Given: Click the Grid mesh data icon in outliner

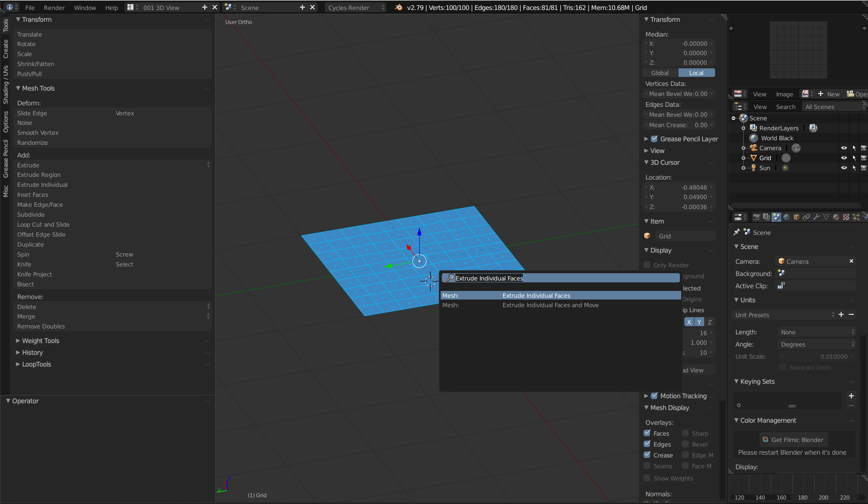Looking at the screenshot, I should (786, 158).
